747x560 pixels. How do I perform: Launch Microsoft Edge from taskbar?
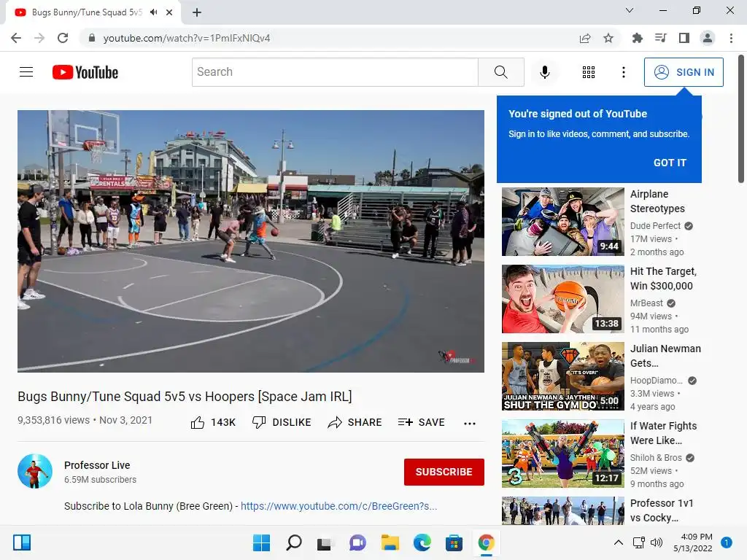pyautogui.click(x=422, y=542)
